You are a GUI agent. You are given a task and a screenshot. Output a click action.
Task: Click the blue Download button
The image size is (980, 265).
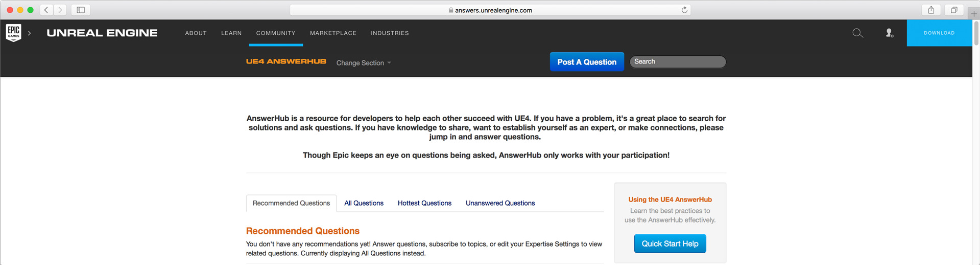(939, 33)
